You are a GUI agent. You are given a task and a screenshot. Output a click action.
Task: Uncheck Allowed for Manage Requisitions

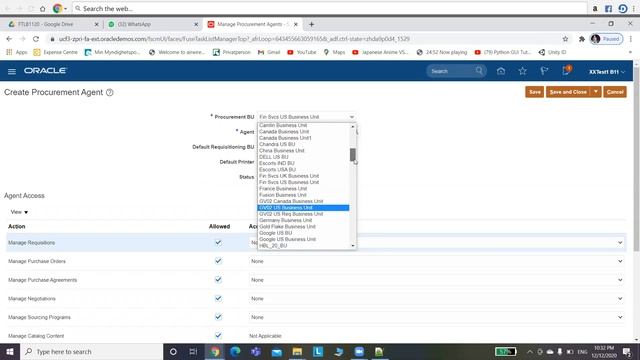click(x=218, y=242)
